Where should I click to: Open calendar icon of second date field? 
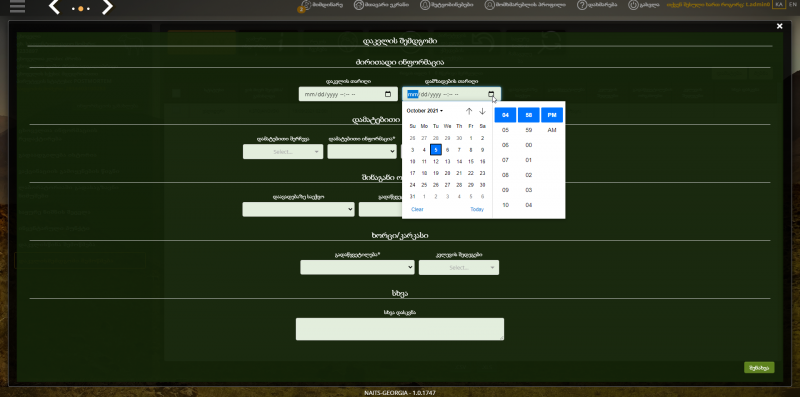(491, 94)
